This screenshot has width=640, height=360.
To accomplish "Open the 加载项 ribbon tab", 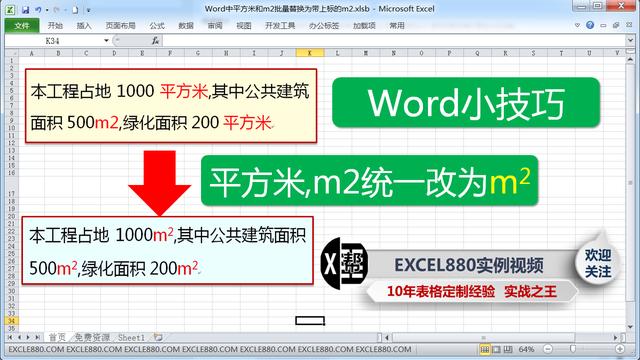I will click(x=364, y=25).
